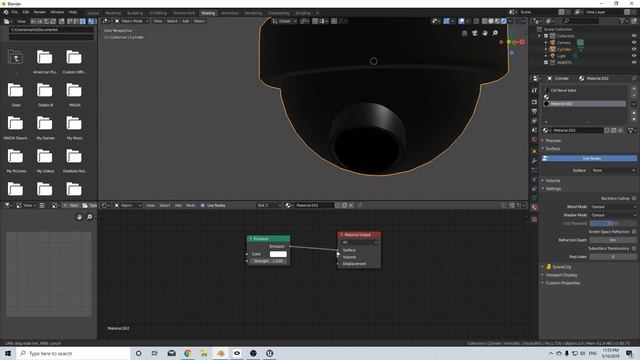Open the Output properties tab icon
Image resolution: width=640 pixels, height=360 pixels.
tap(534, 111)
